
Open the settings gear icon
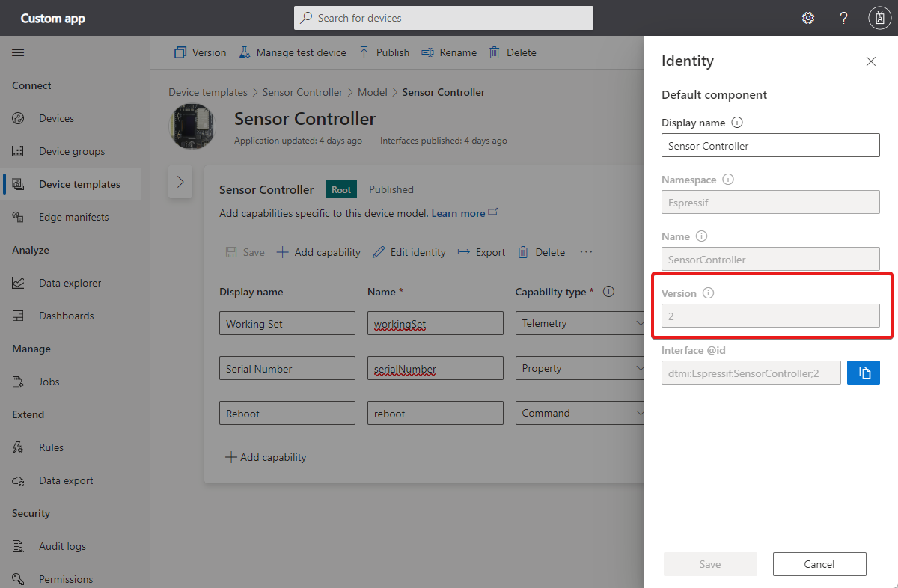coord(808,18)
